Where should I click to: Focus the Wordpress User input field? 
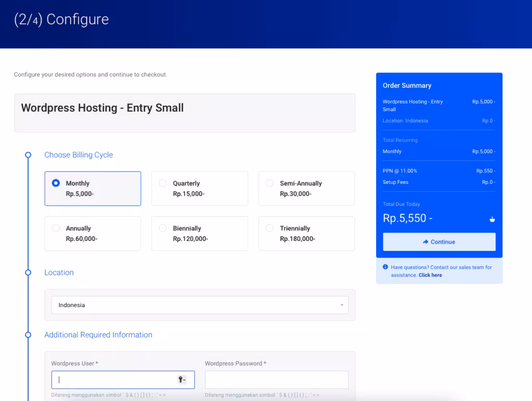pos(123,380)
